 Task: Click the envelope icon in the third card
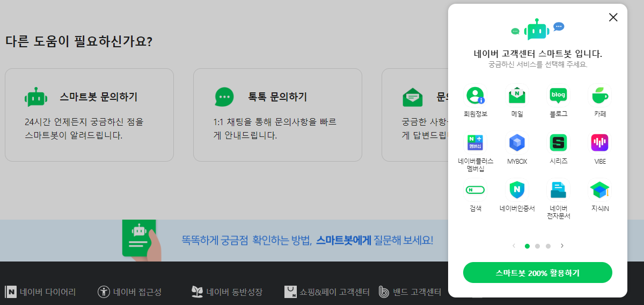pyautogui.click(x=412, y=97)
